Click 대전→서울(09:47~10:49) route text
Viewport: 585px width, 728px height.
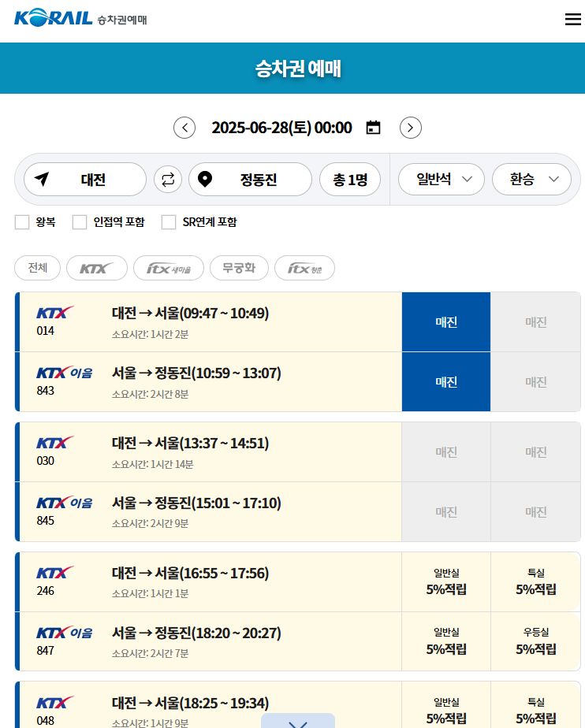point(190,313)
